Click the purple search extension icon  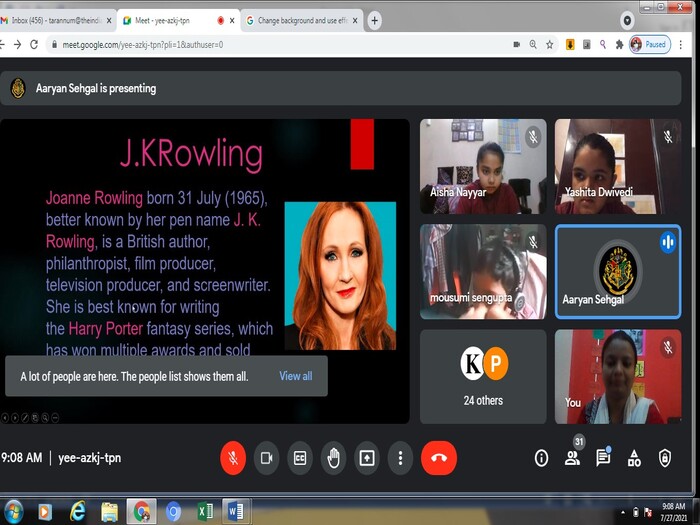(x=603, y=44)
